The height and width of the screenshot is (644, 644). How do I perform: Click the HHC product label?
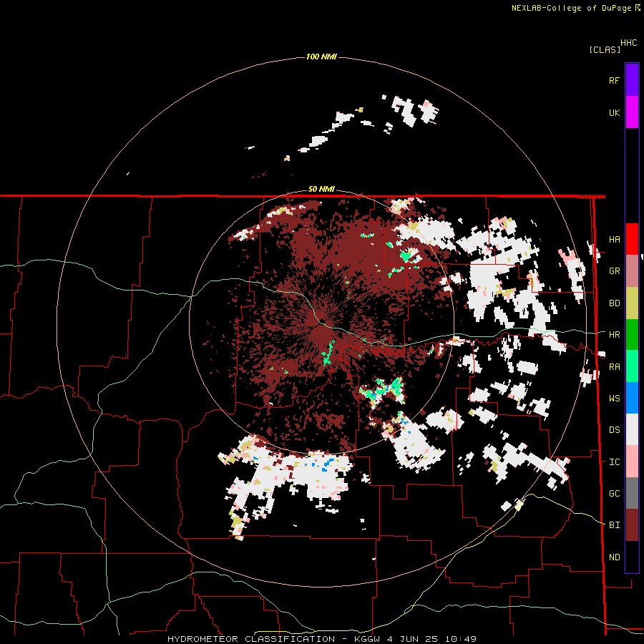628,43
